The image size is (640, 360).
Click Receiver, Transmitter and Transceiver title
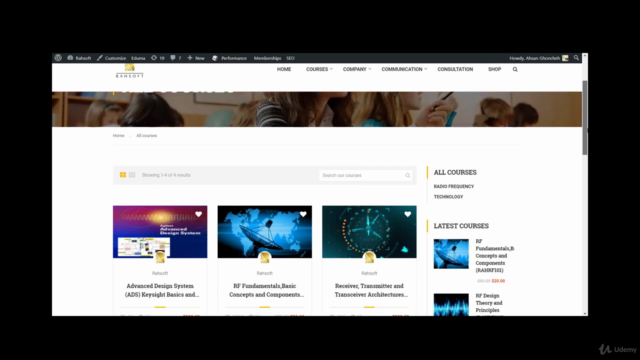(371, 290)
